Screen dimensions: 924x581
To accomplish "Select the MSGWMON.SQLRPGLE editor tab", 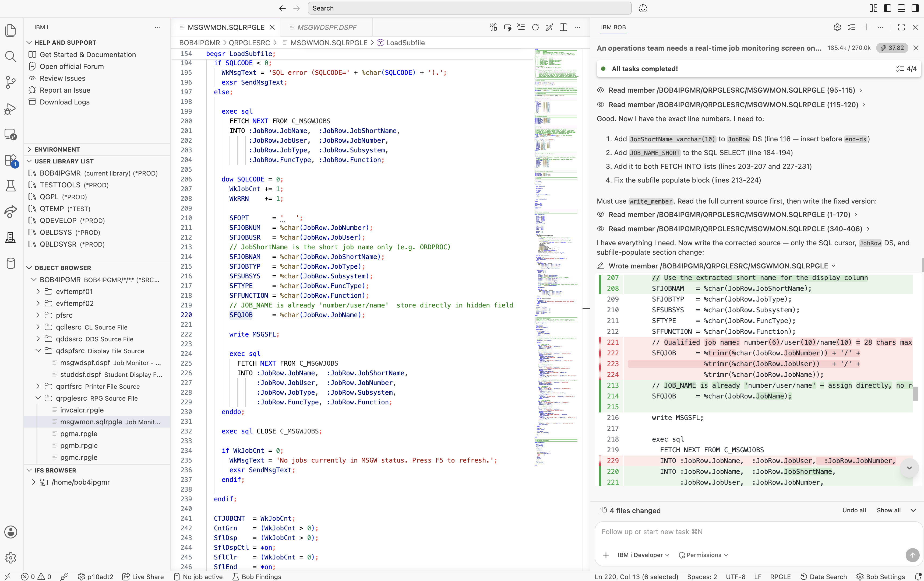I will point(226,27).
